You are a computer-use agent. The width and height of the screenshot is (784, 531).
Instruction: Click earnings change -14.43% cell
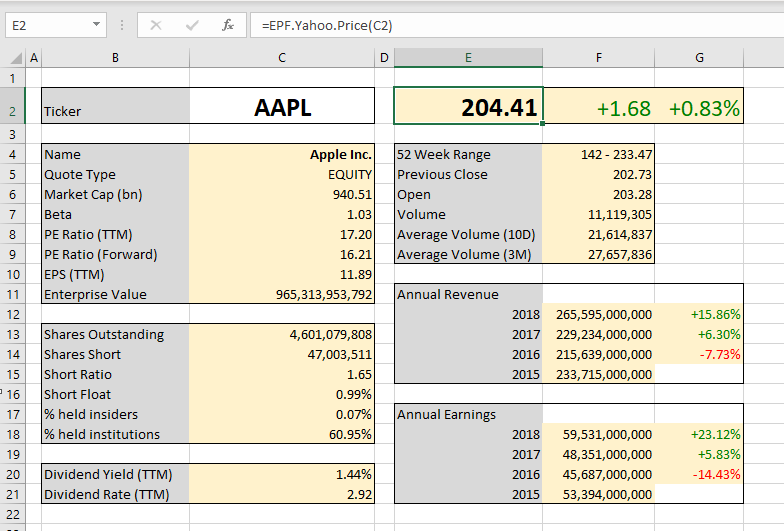point(699,474)
